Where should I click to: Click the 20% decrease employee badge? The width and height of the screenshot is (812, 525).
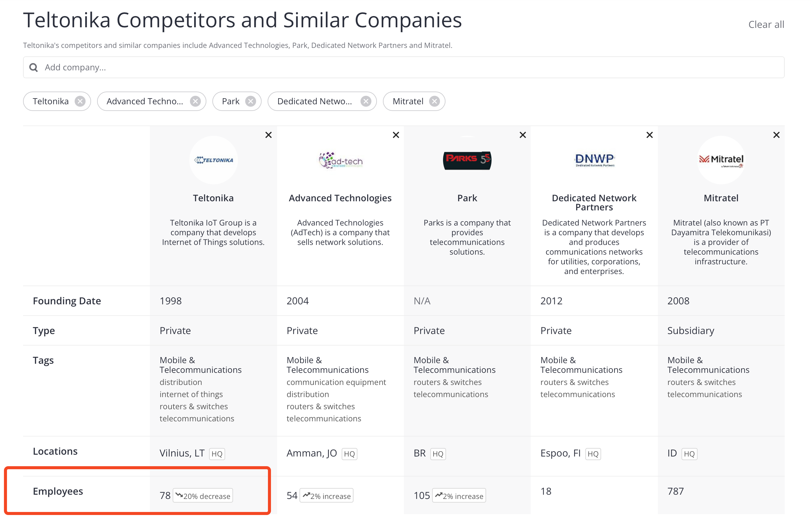(203, 496)
